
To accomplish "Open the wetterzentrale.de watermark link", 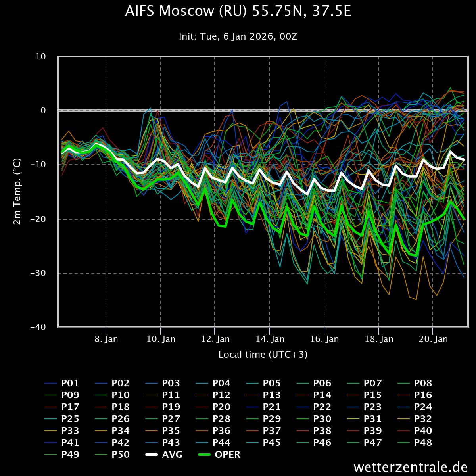I will coord(410,467).
